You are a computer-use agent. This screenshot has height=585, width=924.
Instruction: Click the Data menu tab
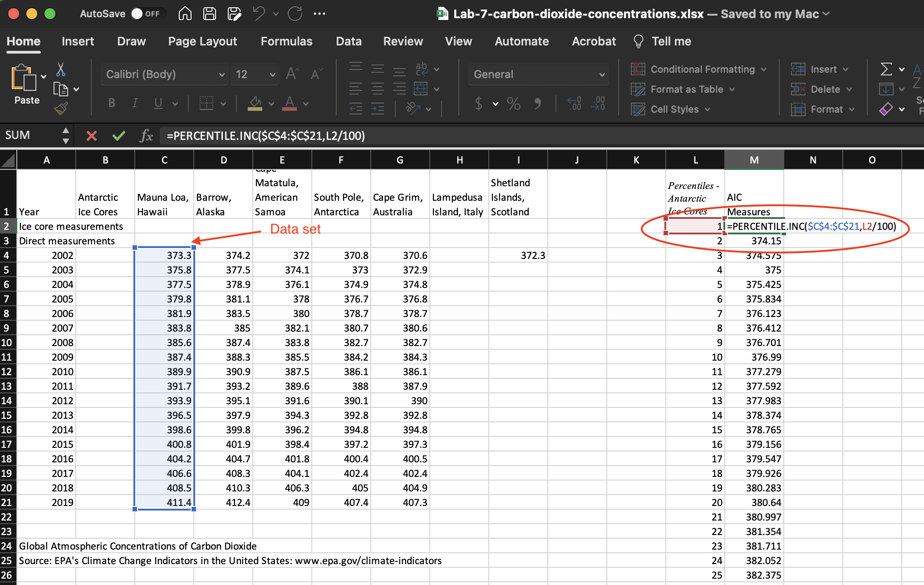pos(348,40)
